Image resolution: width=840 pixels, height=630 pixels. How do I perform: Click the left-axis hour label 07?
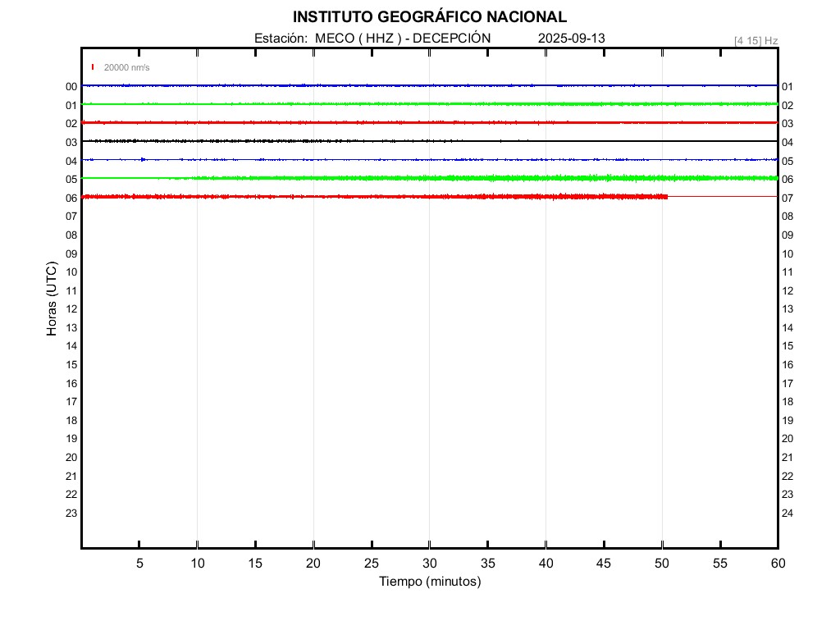71,217
